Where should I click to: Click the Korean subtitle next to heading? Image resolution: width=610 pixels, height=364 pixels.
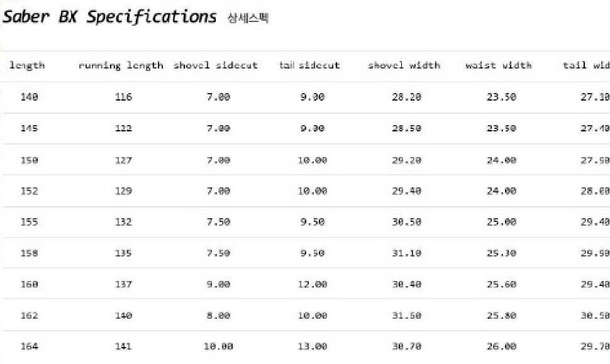pos(248,18)
